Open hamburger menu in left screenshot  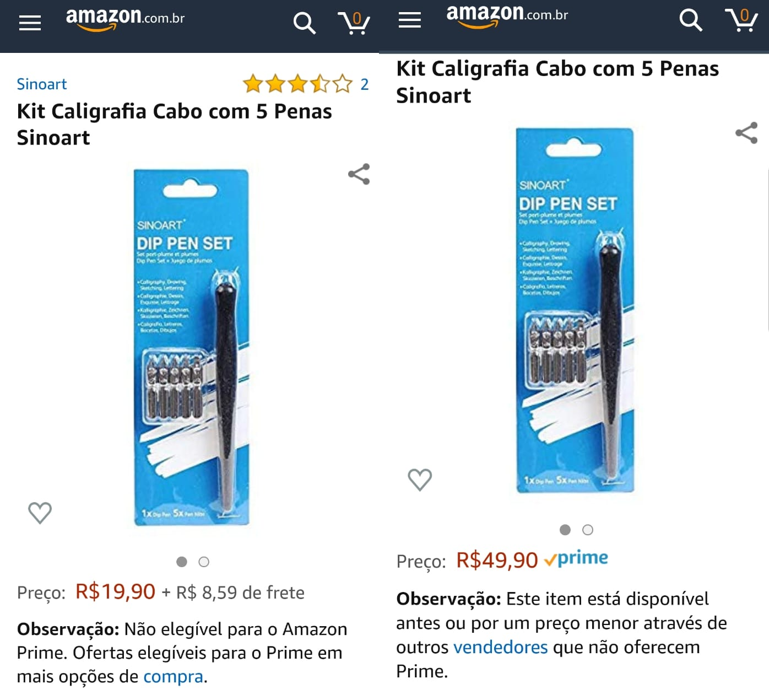click(30, 23)
